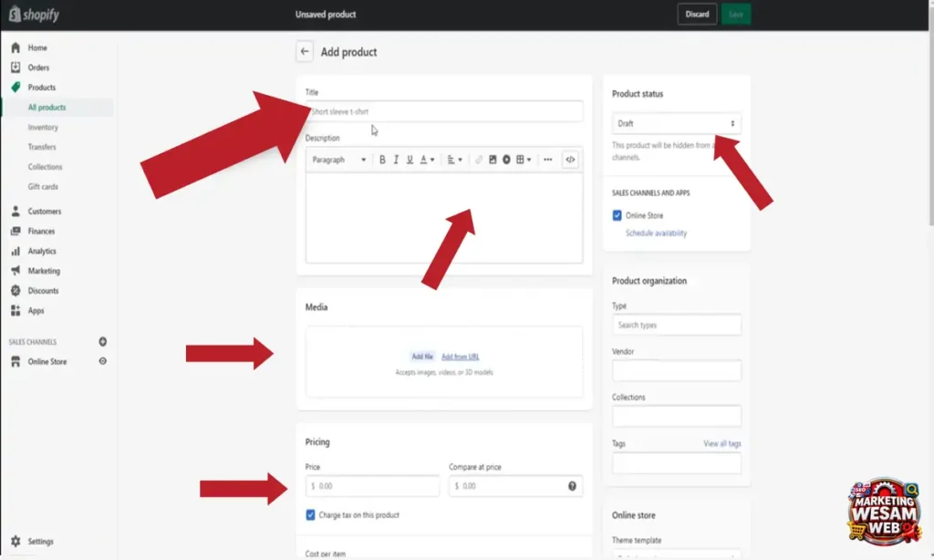Focus the Search types field
Image resolution: width=934 pixels, height=560 pixels.
[677, 325]
